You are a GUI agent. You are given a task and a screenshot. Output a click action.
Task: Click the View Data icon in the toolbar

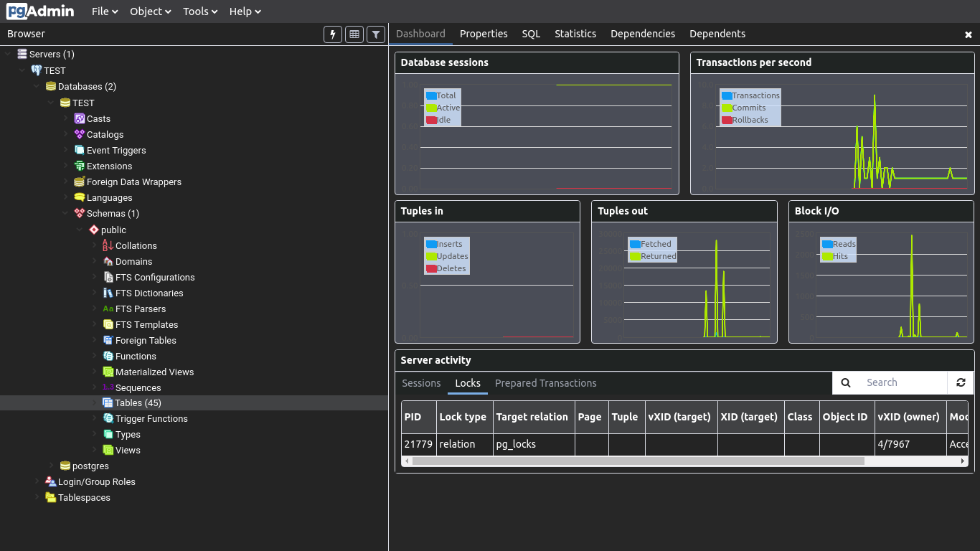354,34
